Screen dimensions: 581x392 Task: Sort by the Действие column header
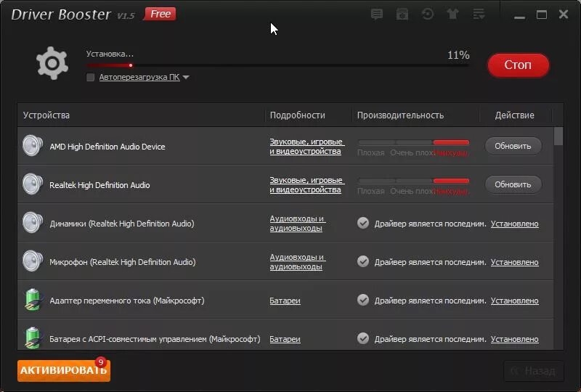[514, 115]
